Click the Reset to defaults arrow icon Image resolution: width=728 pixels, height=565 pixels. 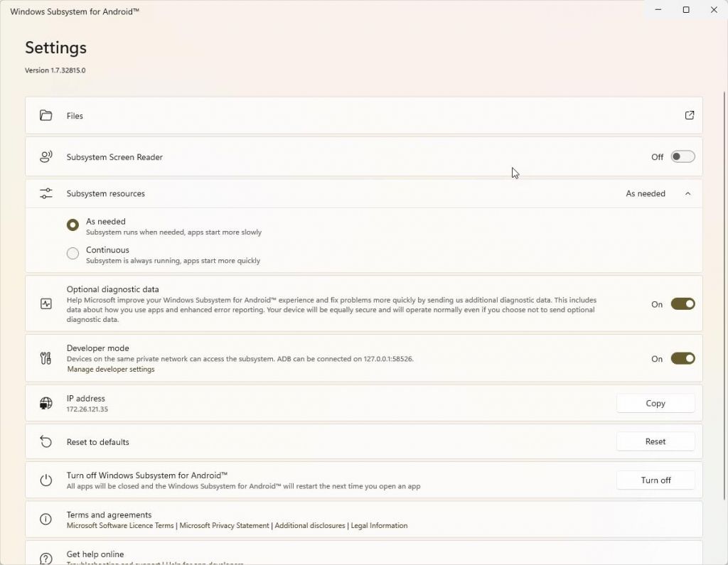point(45,441)
